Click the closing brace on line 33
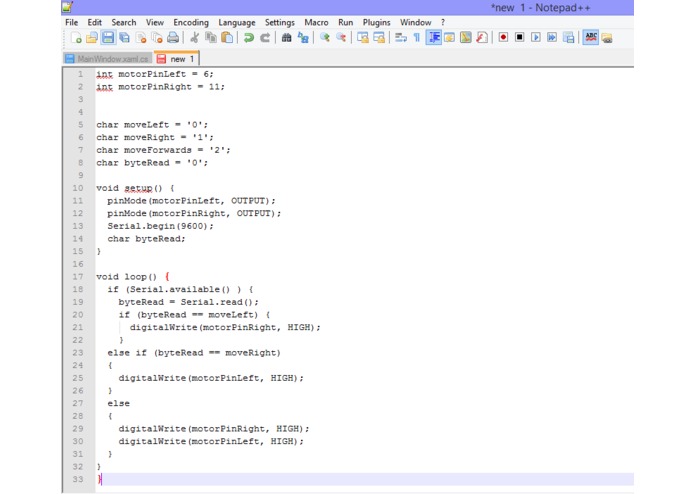The height and width of the screenshot is (494, 695). coord(99,479)
